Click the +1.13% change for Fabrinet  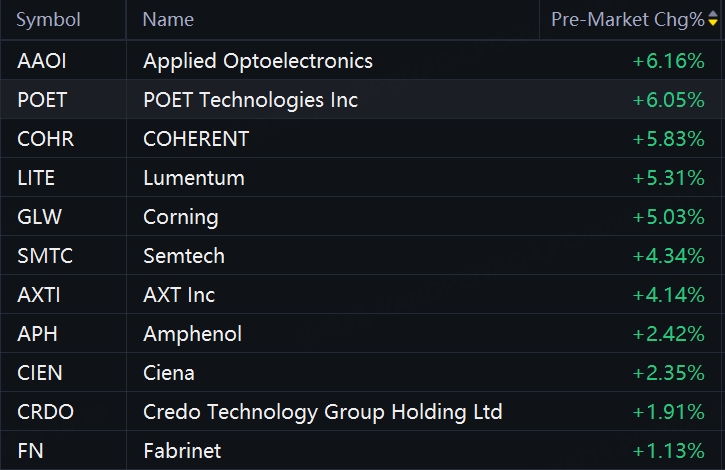click(x=669, y=451)
